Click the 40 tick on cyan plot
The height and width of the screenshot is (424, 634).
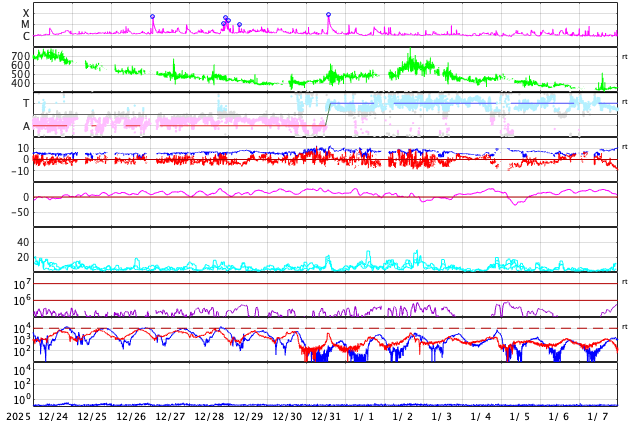(x=23, y=242)
